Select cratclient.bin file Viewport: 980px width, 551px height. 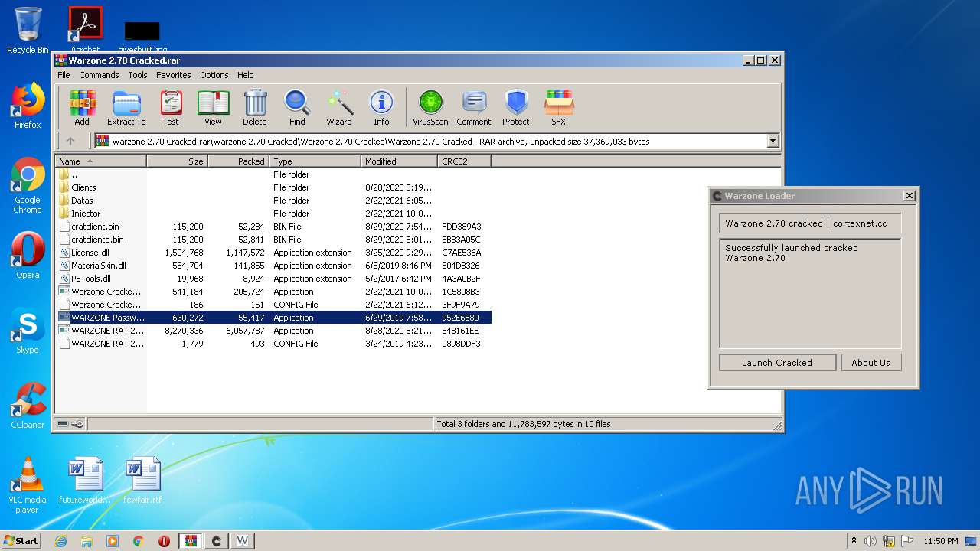click(274, 227)
